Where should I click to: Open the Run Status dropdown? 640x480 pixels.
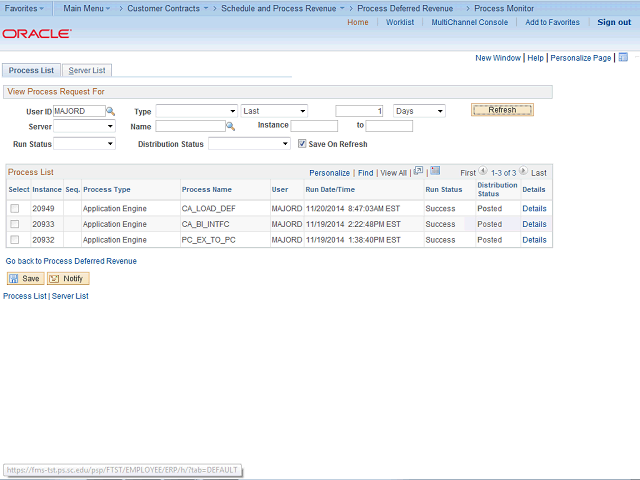click(x=84, y=144)
